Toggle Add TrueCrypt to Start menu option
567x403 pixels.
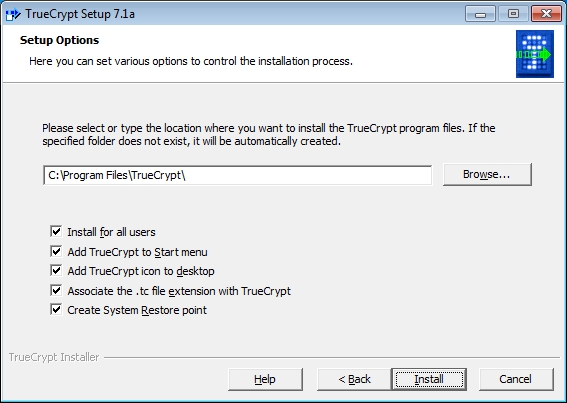click(x=56, y=251)
